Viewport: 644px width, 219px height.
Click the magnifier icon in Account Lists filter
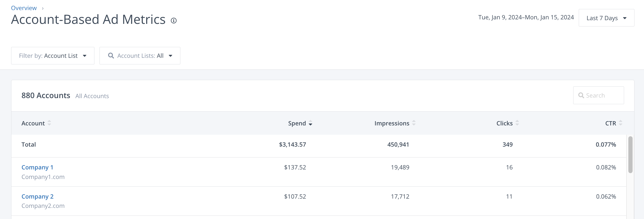point(111,56)
